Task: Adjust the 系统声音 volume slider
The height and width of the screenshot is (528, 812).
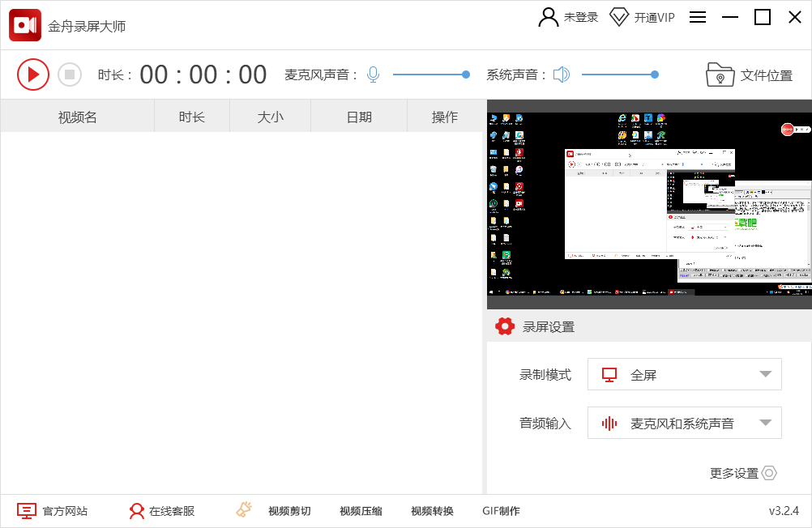Action: (620, 75)
